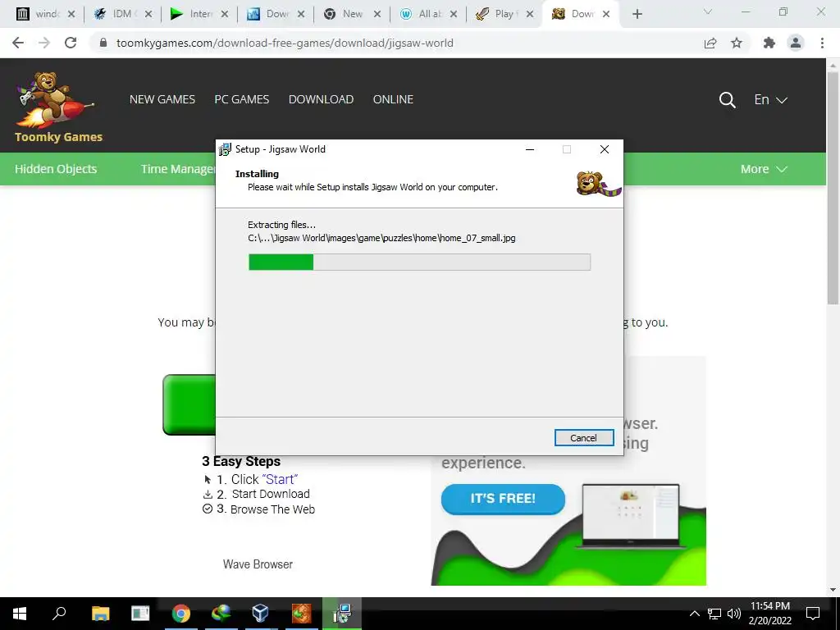Screen dimensions: 840x630
Task: Open Chrome three-dot menu
Action: coord(822,43)
